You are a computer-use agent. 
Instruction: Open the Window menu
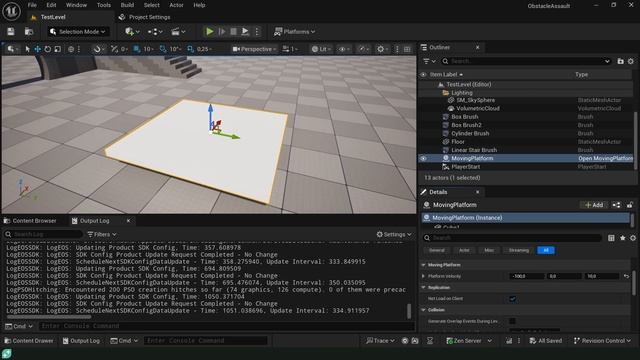[76, 5]
